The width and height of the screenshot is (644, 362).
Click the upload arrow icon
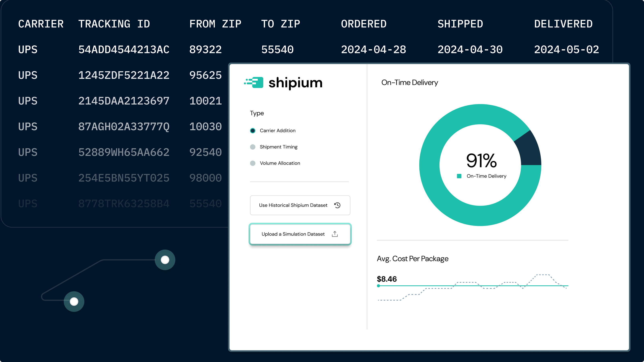335,234
